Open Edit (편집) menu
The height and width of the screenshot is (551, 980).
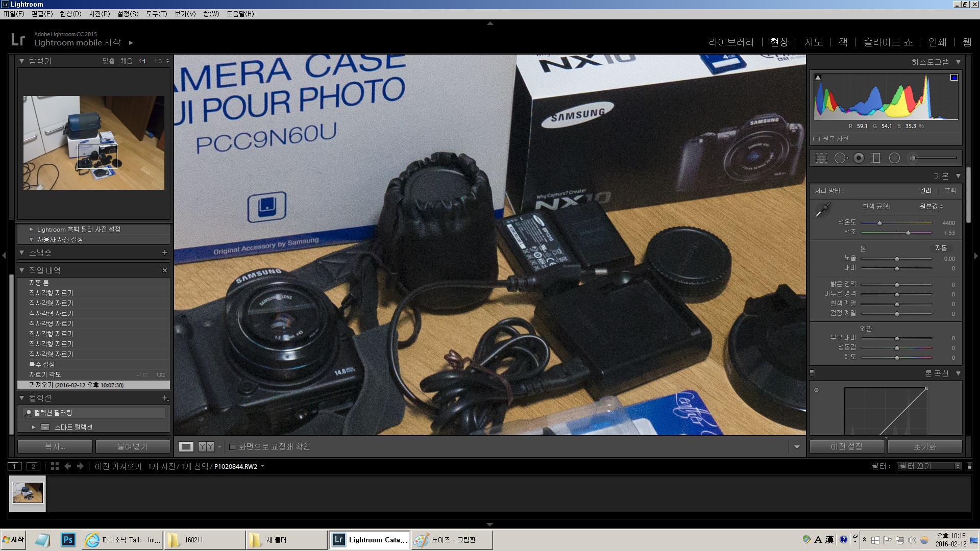tap(42, 14)
